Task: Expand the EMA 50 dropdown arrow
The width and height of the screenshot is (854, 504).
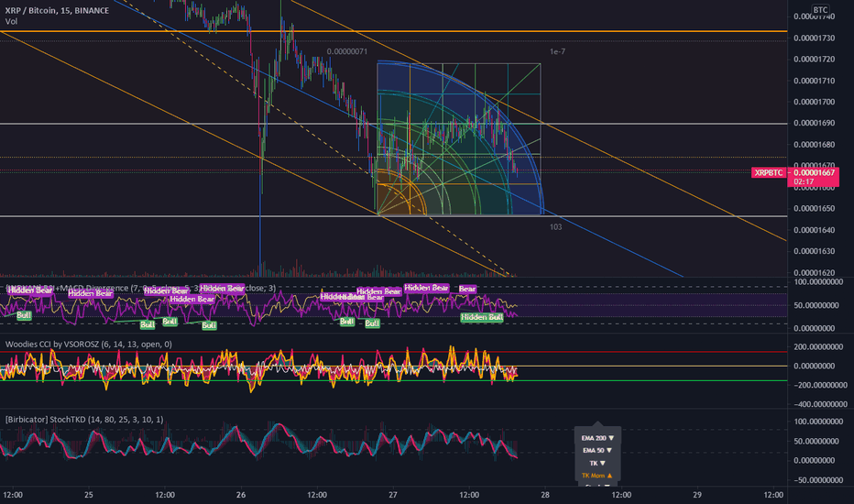Action: [x=609, y=451]
